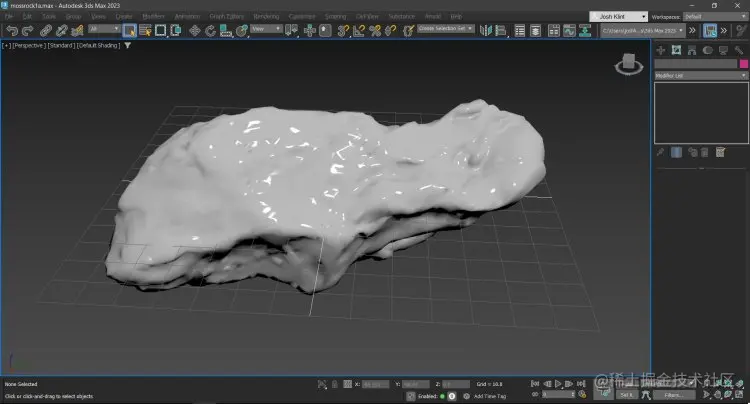Toggle Select and Manipulate mode
Screen dimensions: 750x404
coord(309,31)
